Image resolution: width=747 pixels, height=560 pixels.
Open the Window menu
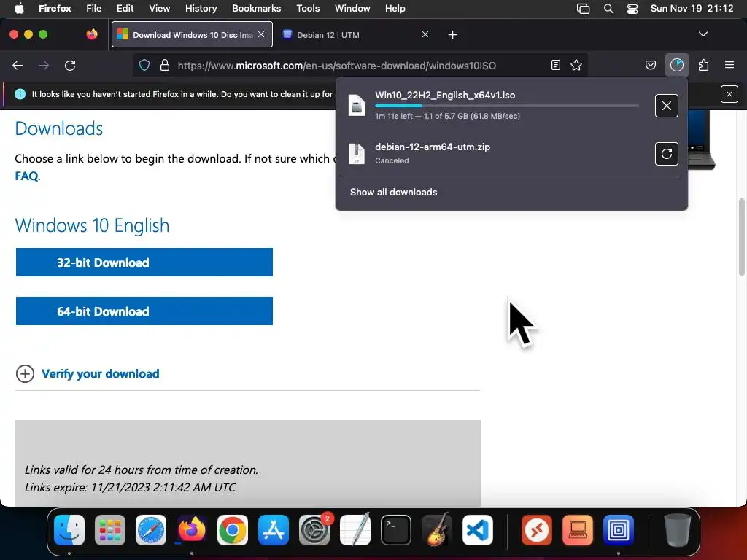pyautogui.click(x=352, y=9)
